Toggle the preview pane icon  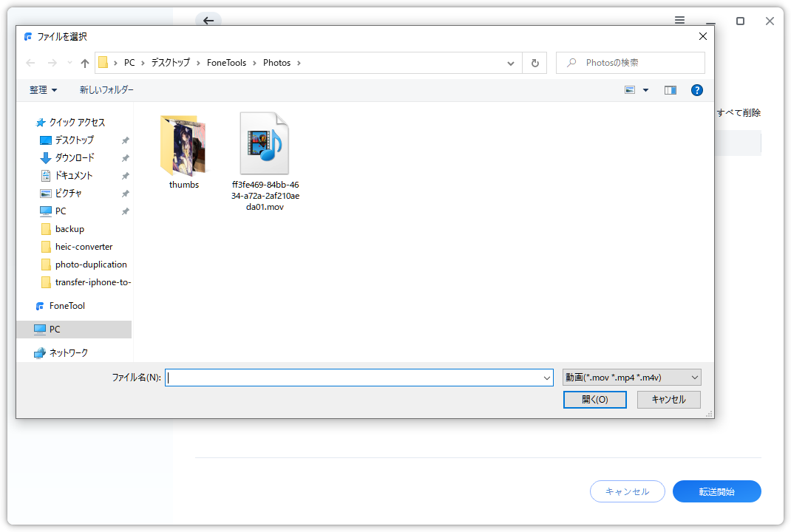pos(671,89)
